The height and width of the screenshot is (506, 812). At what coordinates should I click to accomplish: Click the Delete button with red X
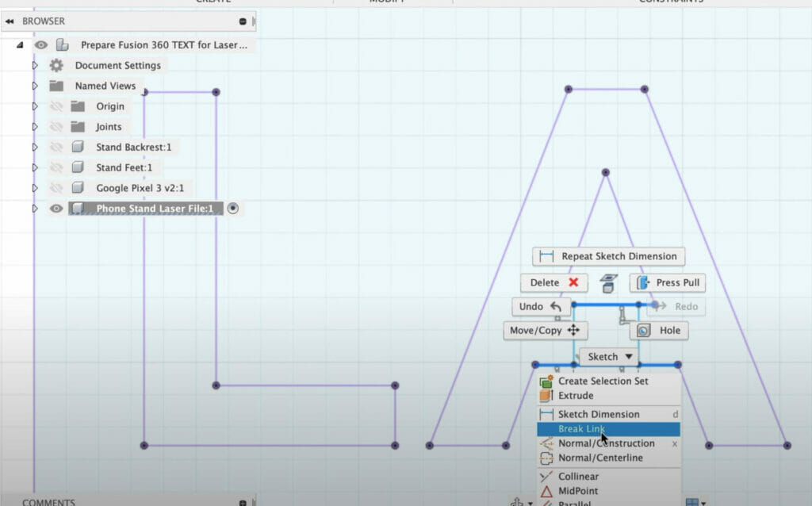pyautogui.click(x=553, y=282)
